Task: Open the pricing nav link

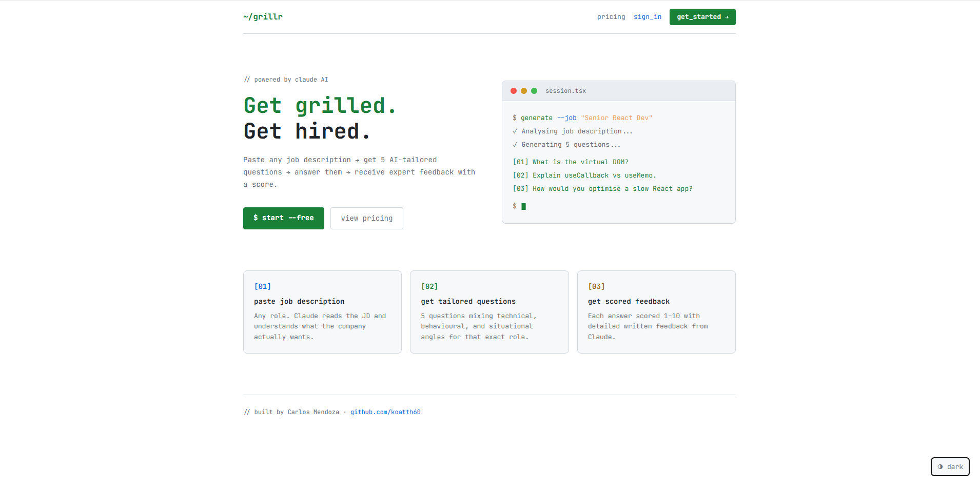Action: (x=611, y=17)
